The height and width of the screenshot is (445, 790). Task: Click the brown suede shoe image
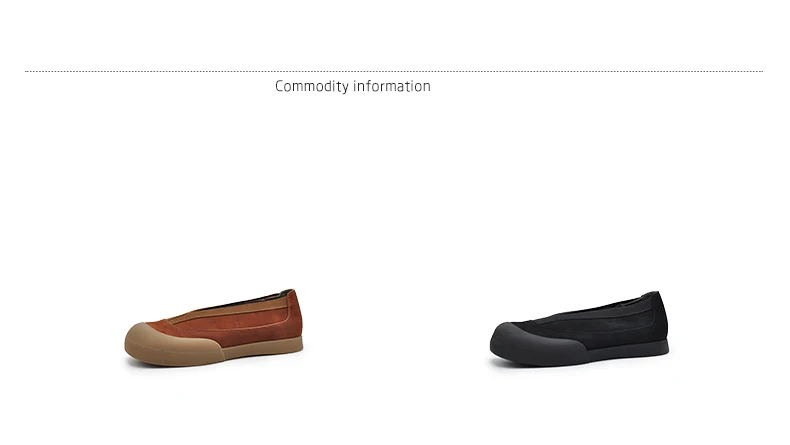(x=214, y=328)
